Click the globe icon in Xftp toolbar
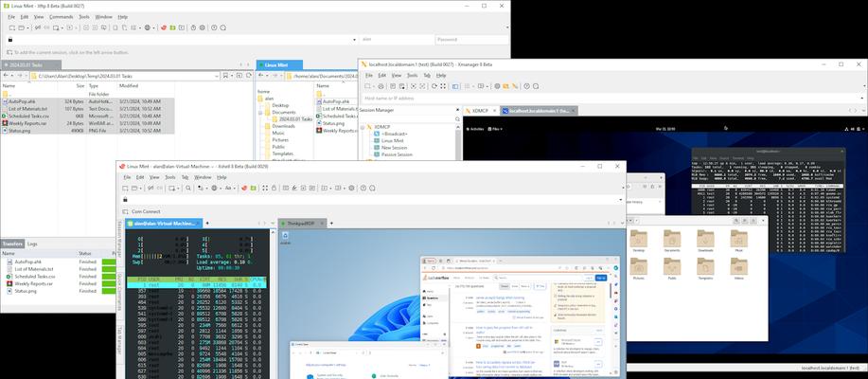 (147, 27)
